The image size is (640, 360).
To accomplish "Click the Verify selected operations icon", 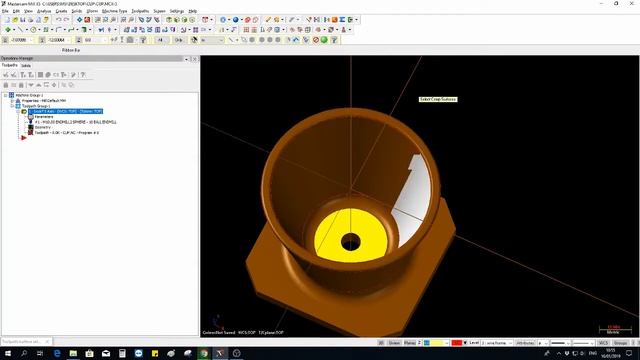I will pyautogui.click(x=48, y=75).
